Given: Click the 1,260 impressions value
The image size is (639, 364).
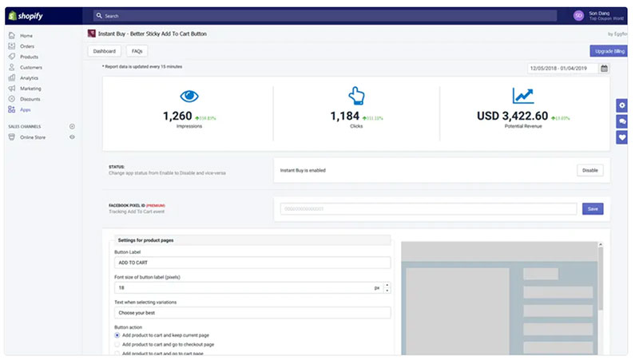Looking at the screenshot, I should 177,116.
